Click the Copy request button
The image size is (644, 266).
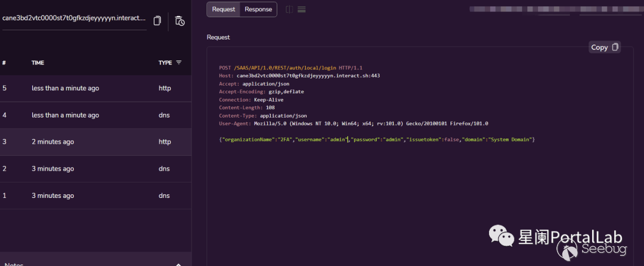(x=604, y=47)
